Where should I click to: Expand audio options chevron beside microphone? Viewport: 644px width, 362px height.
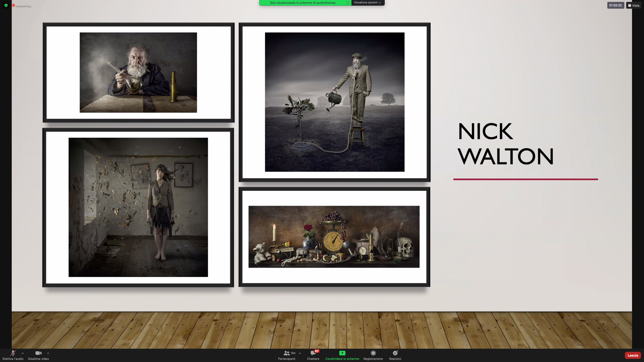point(23,353)
